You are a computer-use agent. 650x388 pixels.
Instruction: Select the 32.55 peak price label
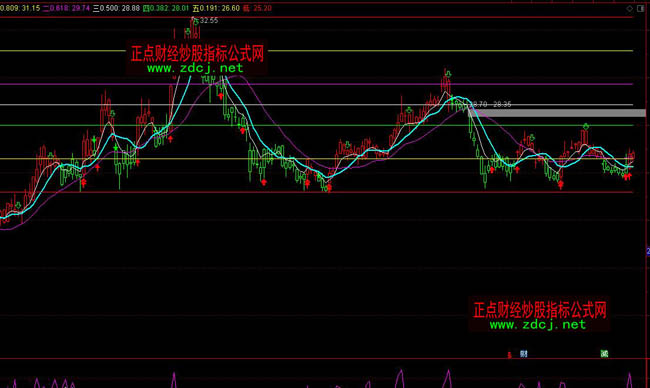pos(209,20)
